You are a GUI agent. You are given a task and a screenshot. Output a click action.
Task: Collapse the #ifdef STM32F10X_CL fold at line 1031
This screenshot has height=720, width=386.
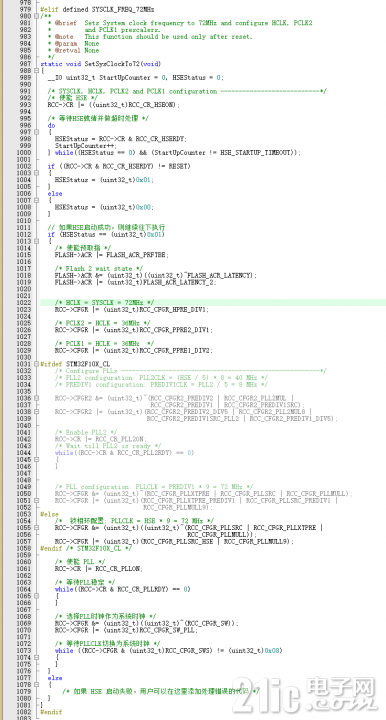tap(36, 364)
